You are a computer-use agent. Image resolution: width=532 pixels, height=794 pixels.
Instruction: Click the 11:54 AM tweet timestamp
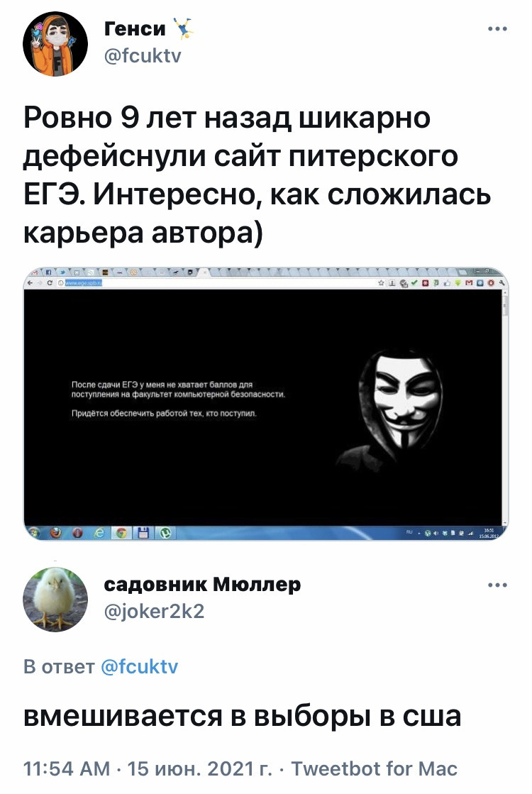67,768
